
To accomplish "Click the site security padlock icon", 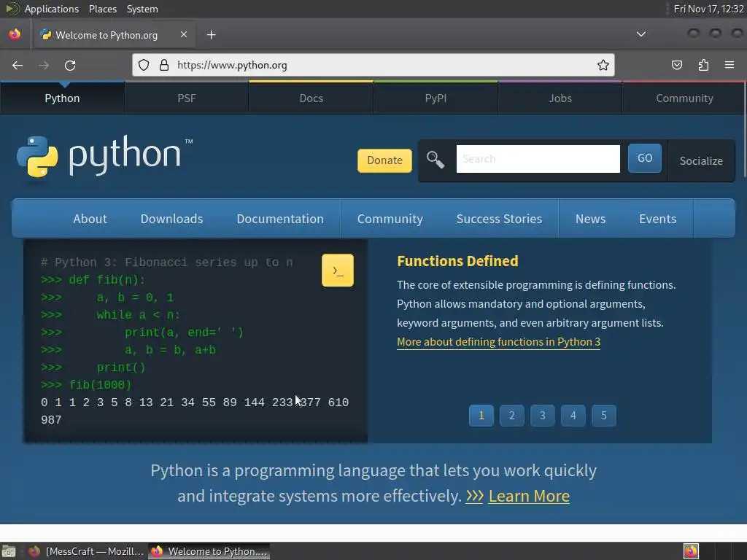I will 164,65.
